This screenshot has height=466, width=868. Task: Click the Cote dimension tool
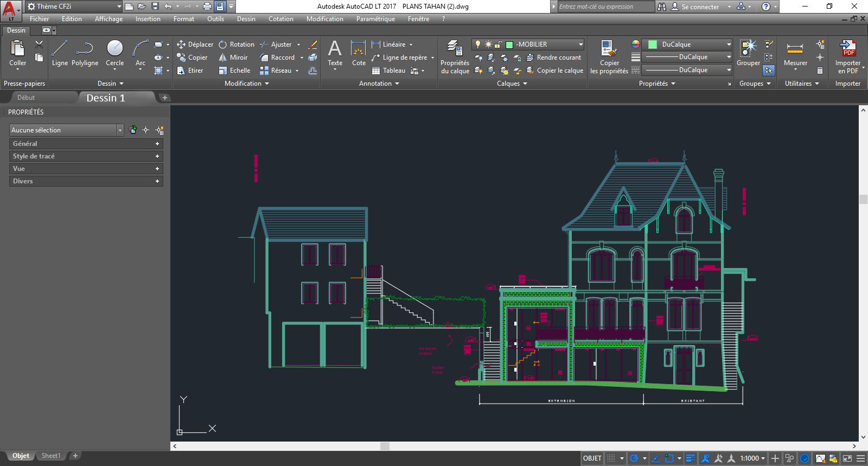tap(359, 53)
